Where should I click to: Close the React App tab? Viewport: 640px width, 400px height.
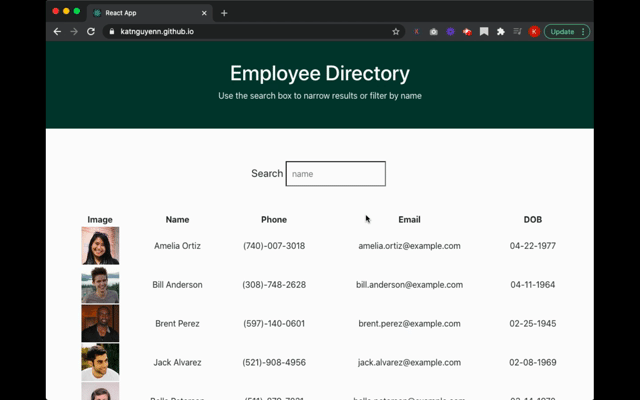point(204,13)
